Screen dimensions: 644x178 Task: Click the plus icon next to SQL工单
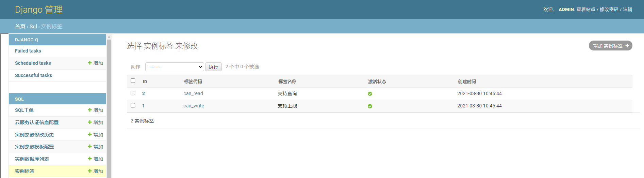point(90,110)
